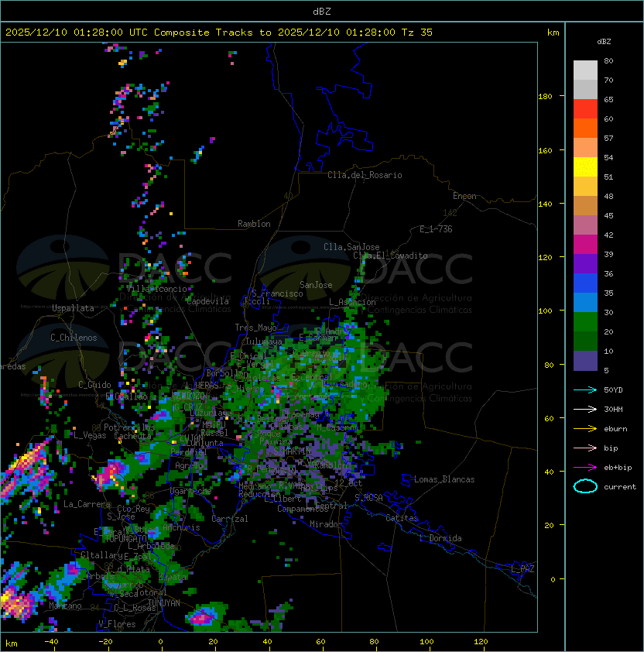Click the 'C_Guido' map label
This screenshot has width=644, height=652.
tap(94, 385)
